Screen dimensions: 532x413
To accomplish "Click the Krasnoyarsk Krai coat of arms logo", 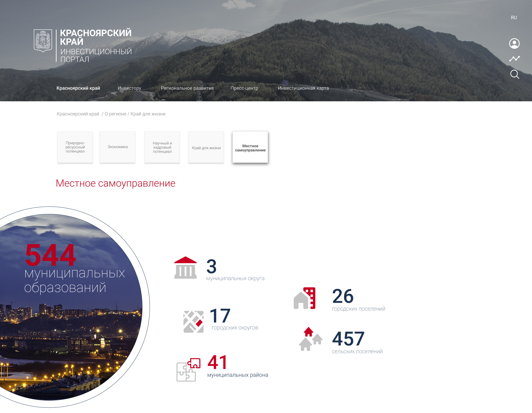I will 43,41.
